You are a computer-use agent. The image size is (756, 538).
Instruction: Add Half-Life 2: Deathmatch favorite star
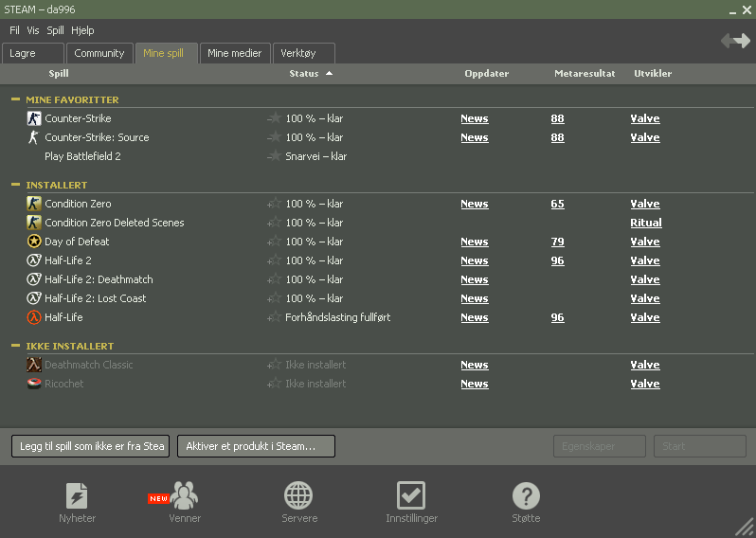pos(274,279)
